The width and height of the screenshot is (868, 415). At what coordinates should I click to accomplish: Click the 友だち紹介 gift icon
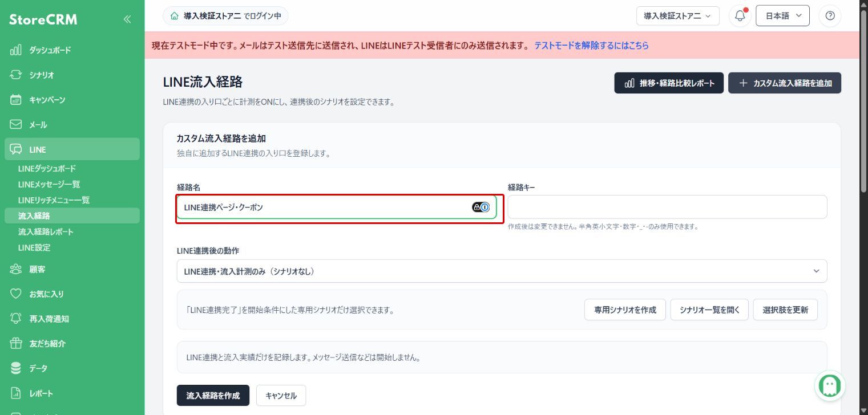[16, 343]
